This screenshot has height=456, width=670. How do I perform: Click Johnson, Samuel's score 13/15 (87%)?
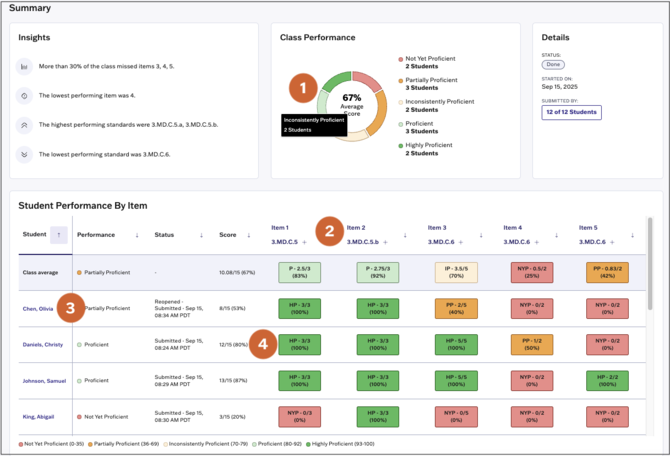233,381
